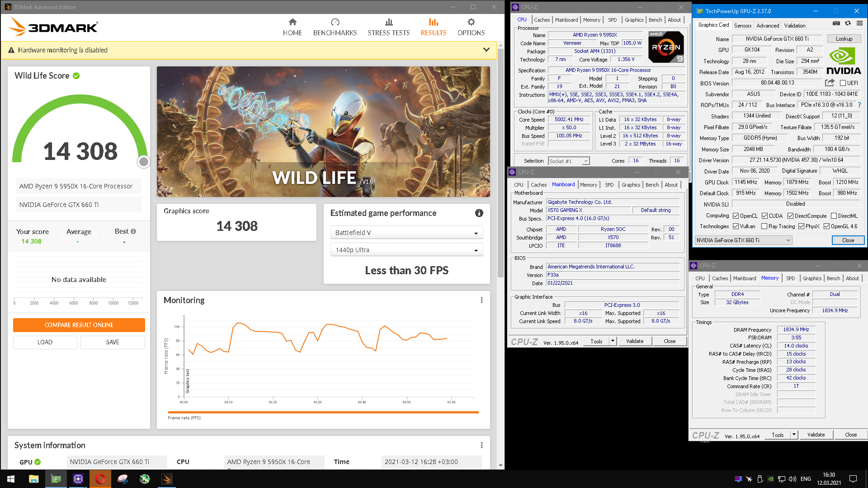Viewport: 868px width, 488px height.
Task: Open the Tools dropdown arrow in CPU-Z Memory window
Action: [794, 435]
